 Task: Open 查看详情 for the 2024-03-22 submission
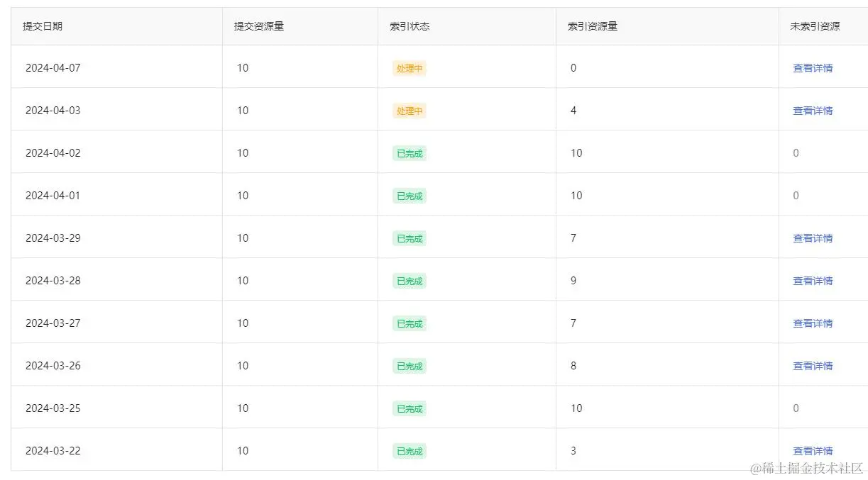pos(812,451)
